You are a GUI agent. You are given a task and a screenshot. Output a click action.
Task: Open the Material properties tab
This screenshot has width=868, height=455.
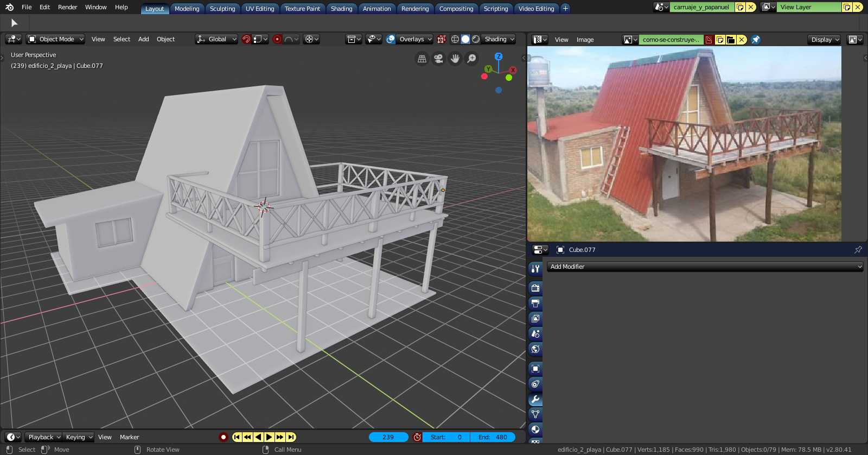[535, 429]
